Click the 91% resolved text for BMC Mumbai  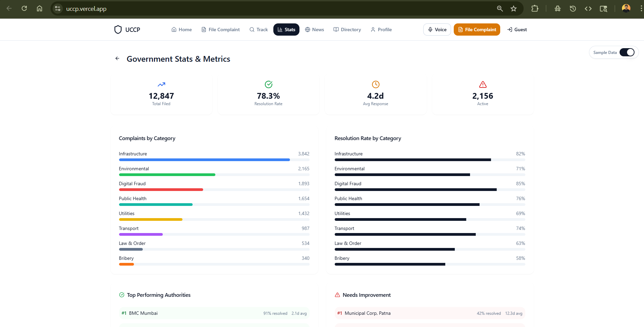pyautogui.click(x=275, y=313)
